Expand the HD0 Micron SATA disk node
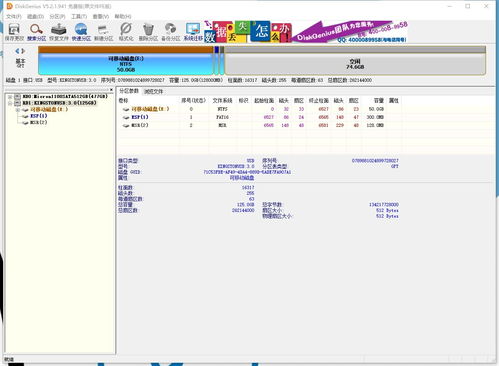The width and height of the screenshot is (499, 366). (10, 97)
